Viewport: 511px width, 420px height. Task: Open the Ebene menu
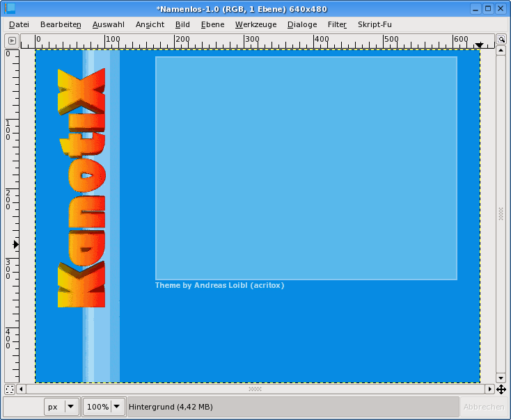212,24
